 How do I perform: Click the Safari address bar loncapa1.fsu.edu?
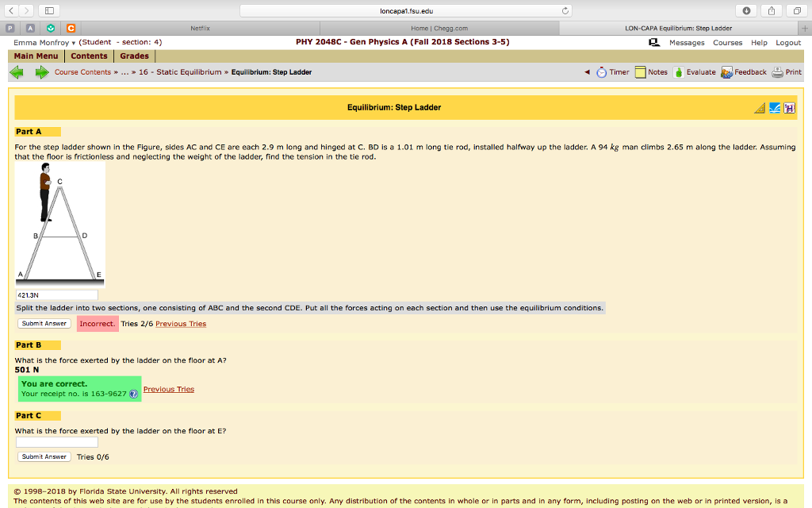(x=406, y=10)
